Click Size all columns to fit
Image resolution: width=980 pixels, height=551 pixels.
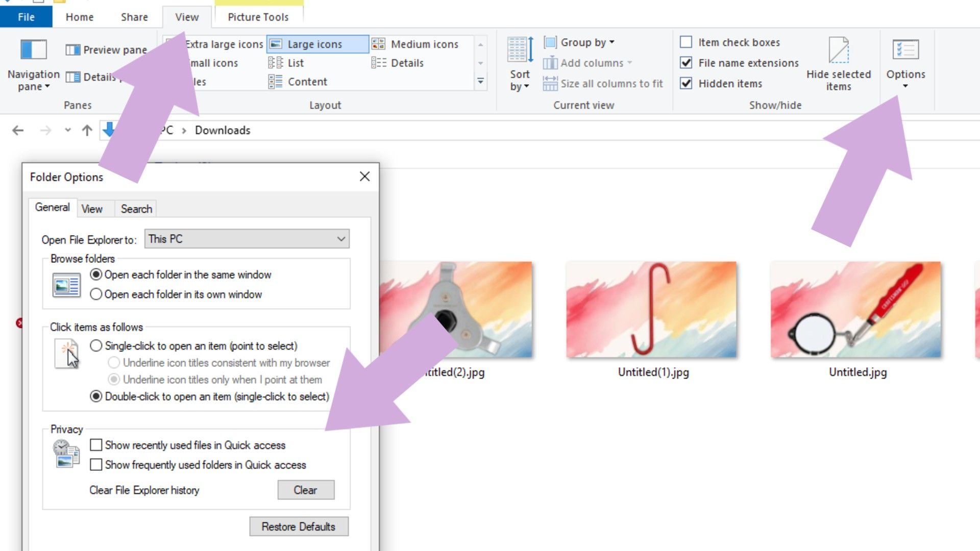(x=603, y=84)
